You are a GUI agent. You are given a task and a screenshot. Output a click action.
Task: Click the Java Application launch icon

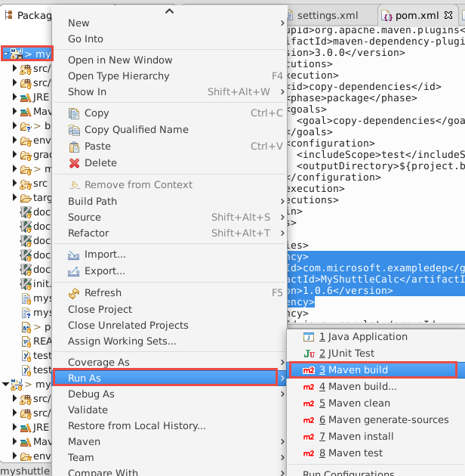click(309, 337)
